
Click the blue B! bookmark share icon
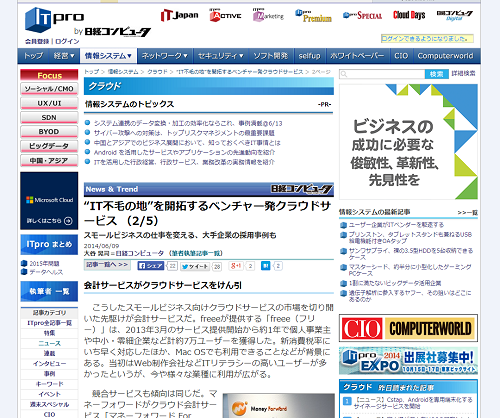[x=265, y=266]
